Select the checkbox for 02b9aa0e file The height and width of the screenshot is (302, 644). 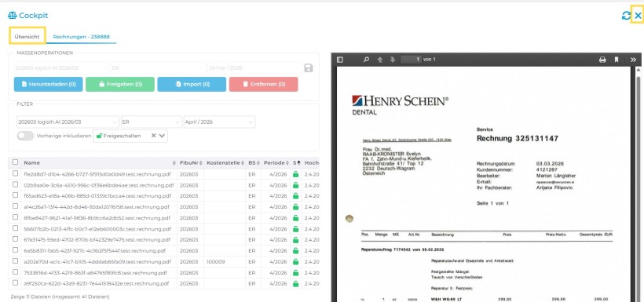pos(15,184)
